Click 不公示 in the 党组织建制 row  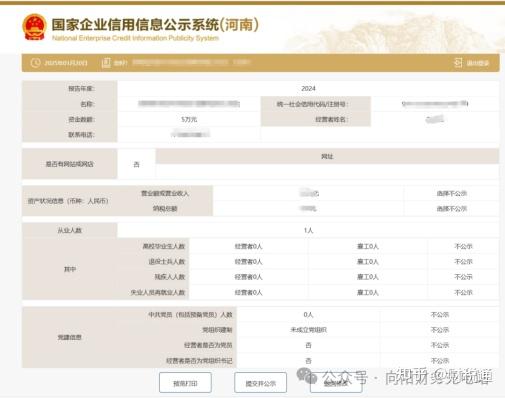440,330
